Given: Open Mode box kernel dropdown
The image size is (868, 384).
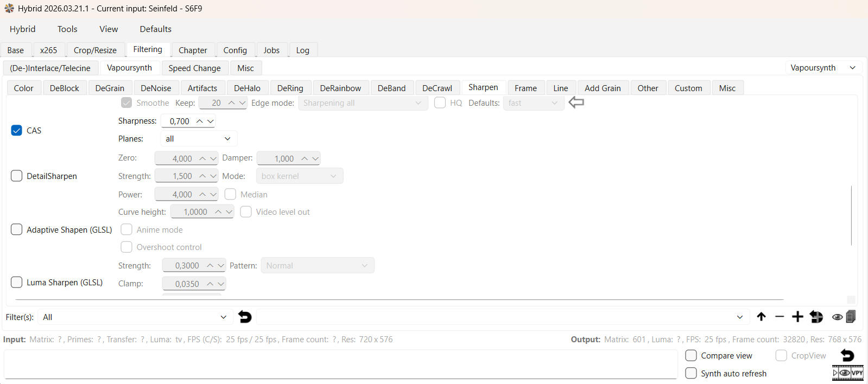Looking at the screenshot, I should 300,176.
